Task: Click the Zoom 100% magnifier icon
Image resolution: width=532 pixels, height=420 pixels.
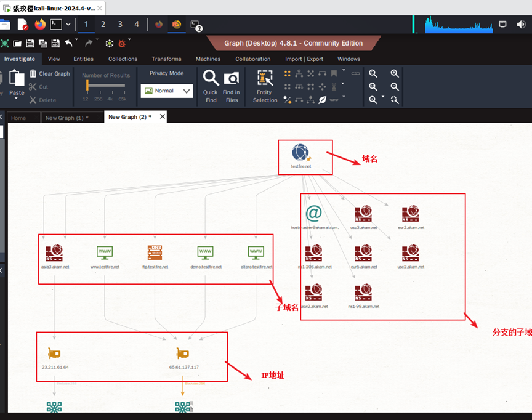Action: [373, 86]
